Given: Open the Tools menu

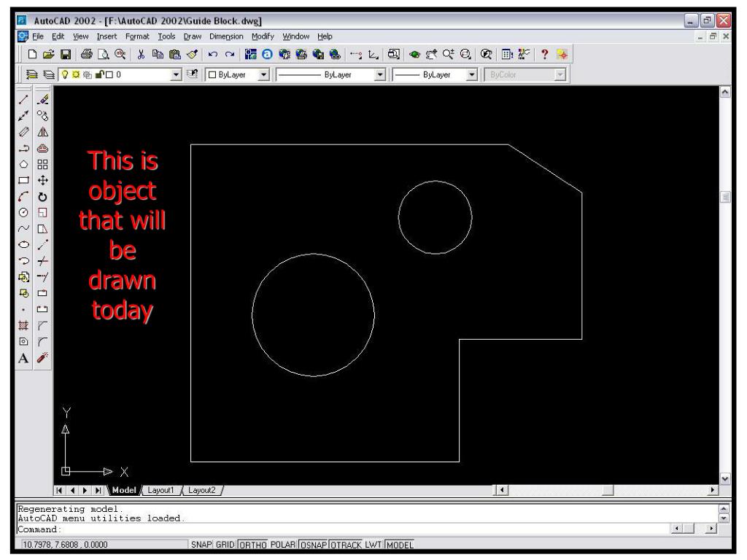Looking at the screenshot, I should point(167,36).
